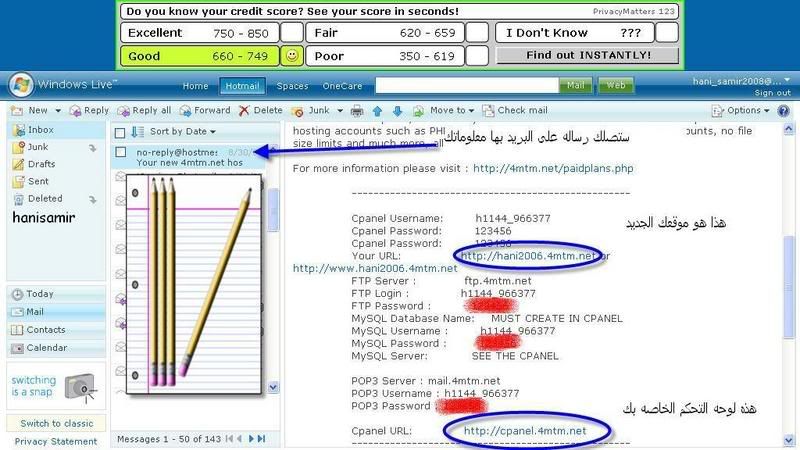Select the Excellent 750 - 850 credit option
The height and width of the screenshot is (450, 800).
point(196,33)
